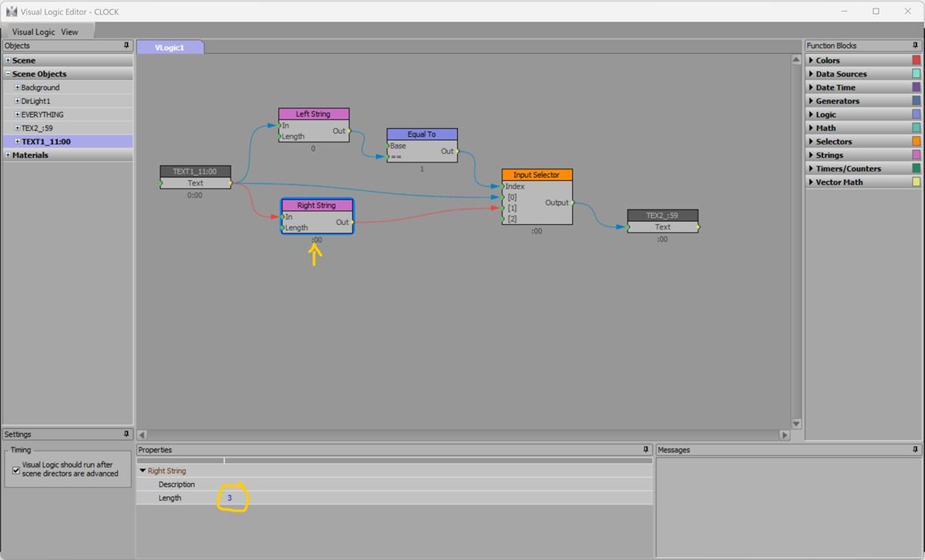925x560 pixels.
Task: Click the orange Selectors category swatch
Action: click(916, 142)
